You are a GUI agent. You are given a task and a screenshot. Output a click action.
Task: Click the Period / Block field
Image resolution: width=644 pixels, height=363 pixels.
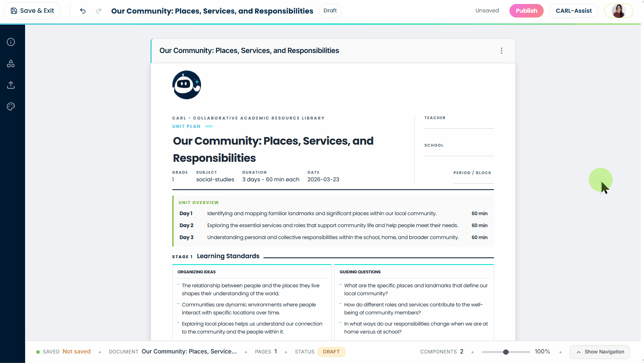pos(473,179)
